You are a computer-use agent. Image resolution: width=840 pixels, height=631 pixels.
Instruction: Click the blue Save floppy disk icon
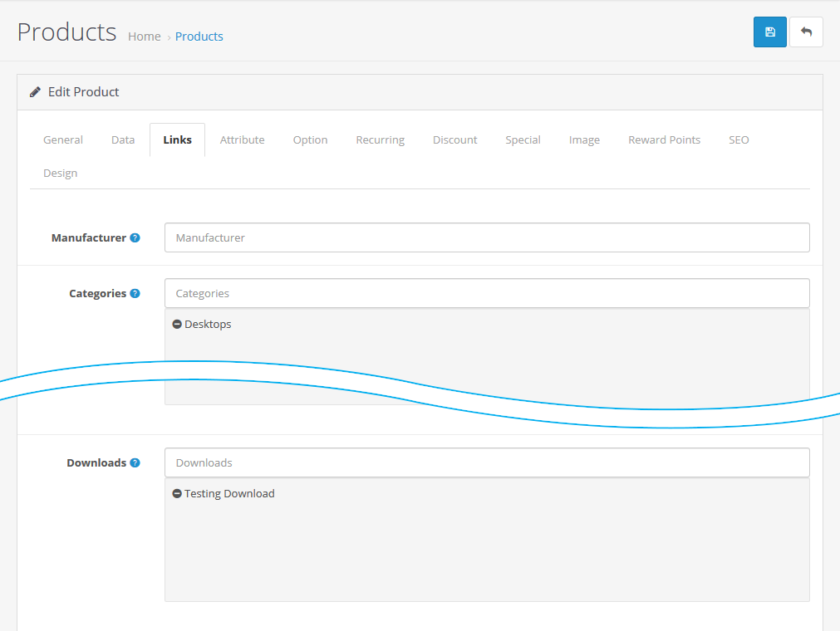tap(769, 32)
